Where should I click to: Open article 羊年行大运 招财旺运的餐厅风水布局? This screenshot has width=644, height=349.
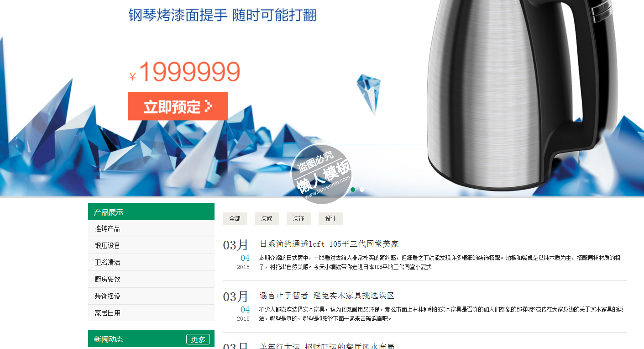point(327,346)
